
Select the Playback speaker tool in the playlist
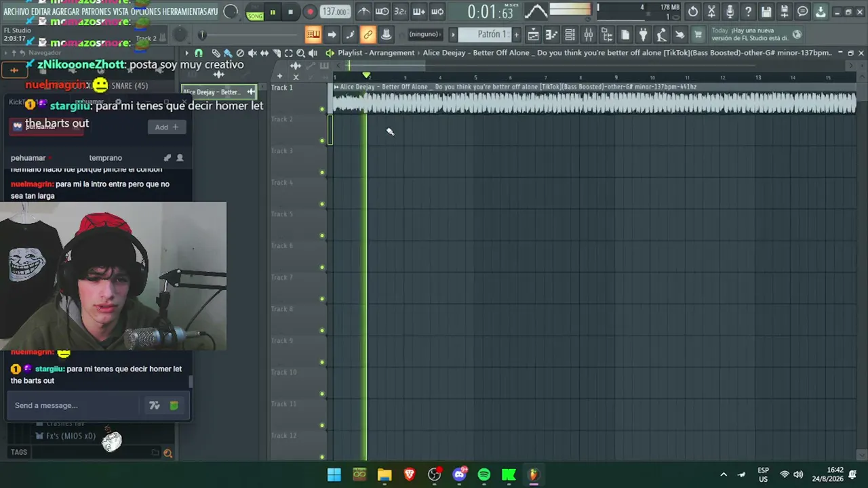313,53
